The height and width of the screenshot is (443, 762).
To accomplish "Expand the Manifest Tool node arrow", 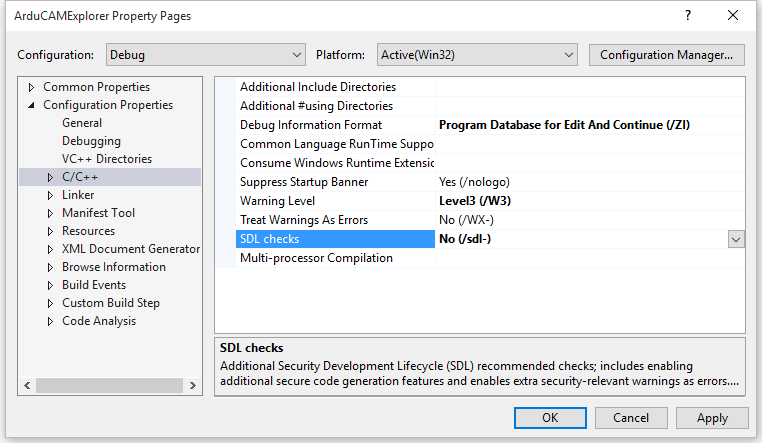I will pyautogui.click(x=50, y=213).
